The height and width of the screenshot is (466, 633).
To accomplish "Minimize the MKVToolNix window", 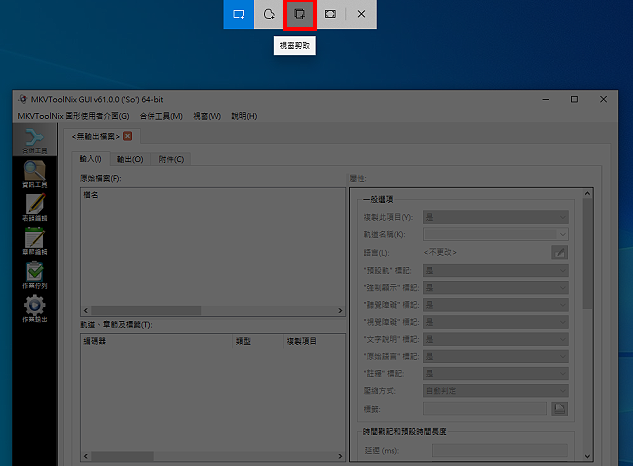I will tap(546, 99).
